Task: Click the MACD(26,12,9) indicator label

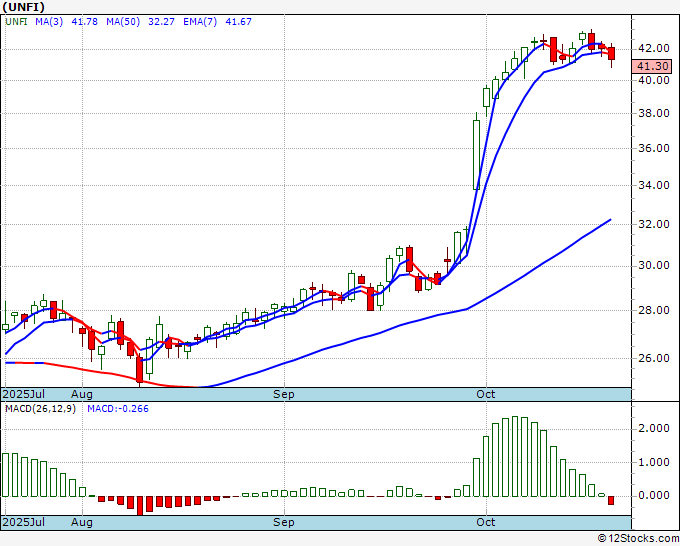Action: click(40, 409)
